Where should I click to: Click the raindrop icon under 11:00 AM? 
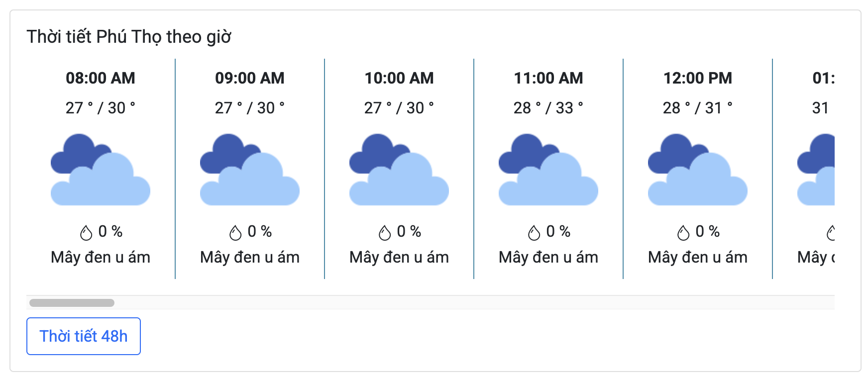click(534, 232)
